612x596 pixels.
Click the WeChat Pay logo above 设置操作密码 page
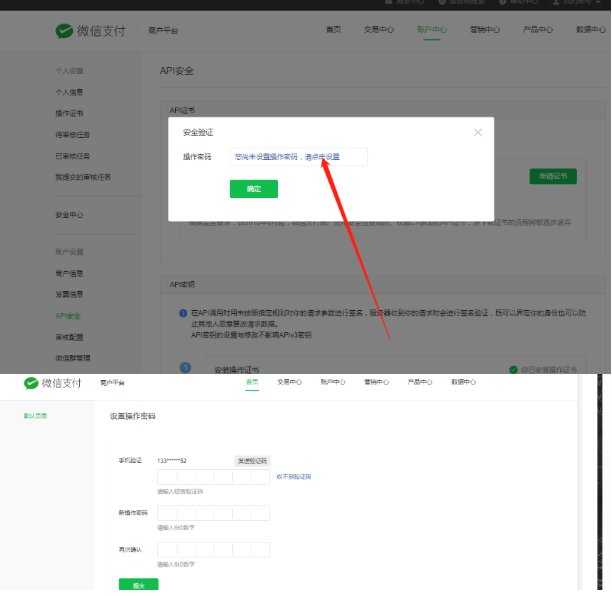[x=57, y=383]
